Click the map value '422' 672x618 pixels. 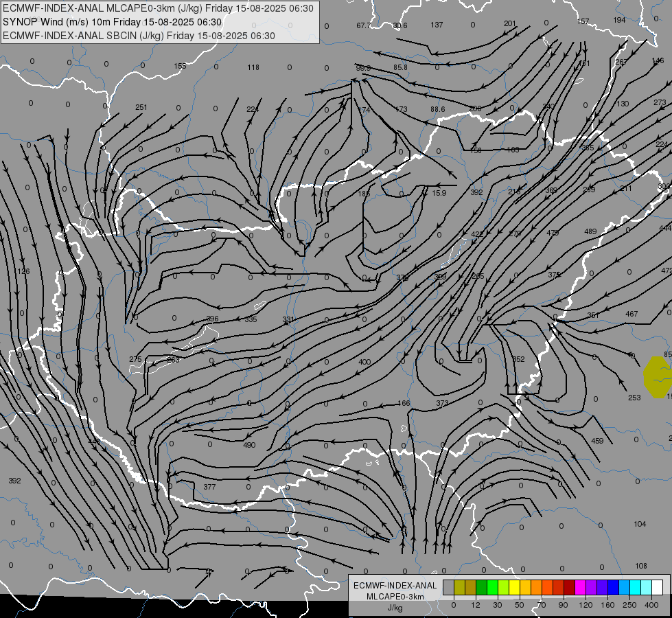click(x=477, y=234)
